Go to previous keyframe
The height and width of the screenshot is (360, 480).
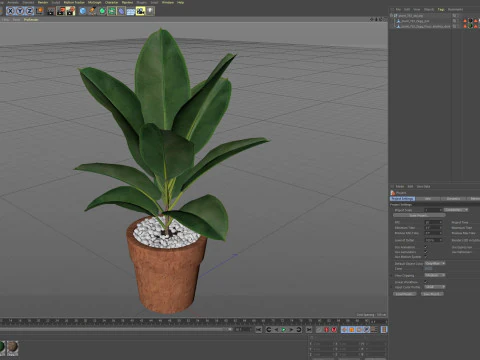tap(269, 330)
